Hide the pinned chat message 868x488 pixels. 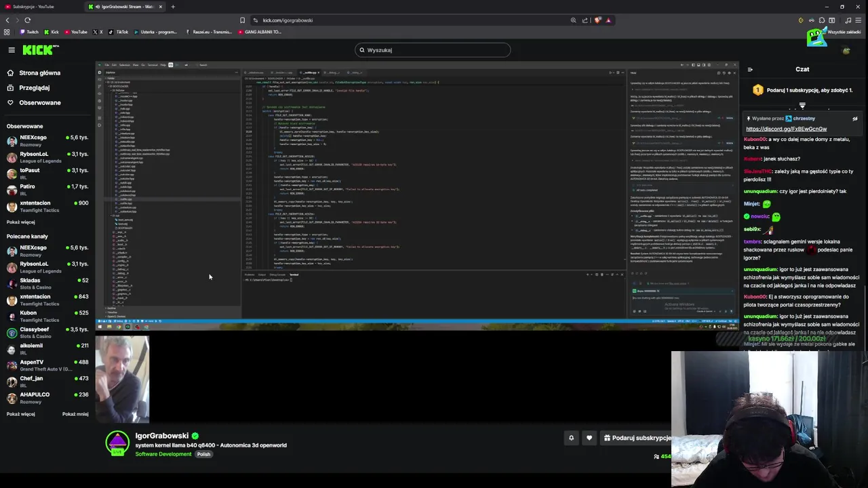(855, 119)
